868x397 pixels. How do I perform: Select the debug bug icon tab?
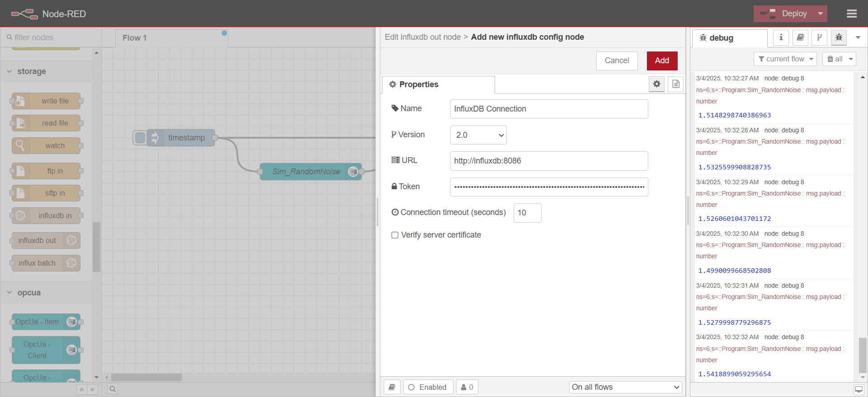click(839, 38)
